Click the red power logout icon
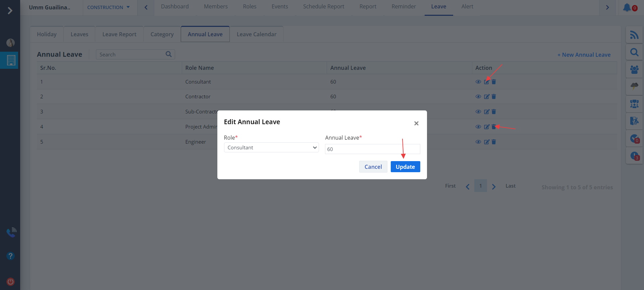Viewport: 644px width, 290px height. point(10,282)
